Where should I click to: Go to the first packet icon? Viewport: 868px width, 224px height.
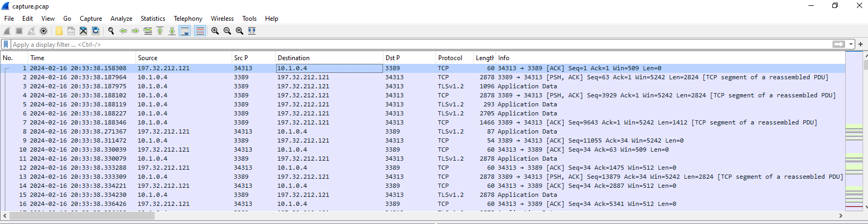160,31
